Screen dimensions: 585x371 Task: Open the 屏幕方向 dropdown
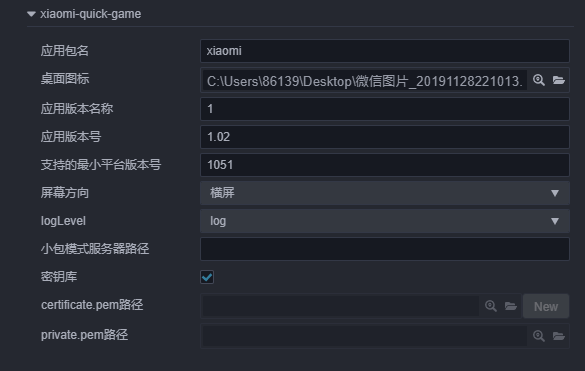tap(385, 193)
